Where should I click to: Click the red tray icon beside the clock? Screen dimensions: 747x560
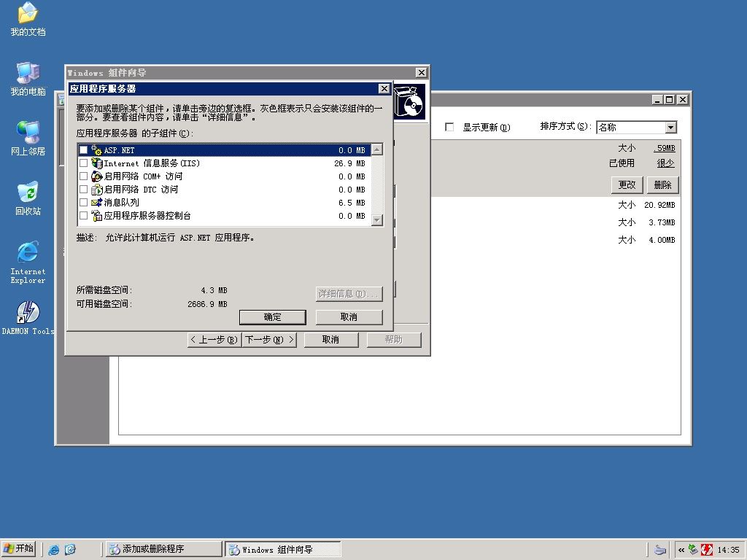point(706,550)
